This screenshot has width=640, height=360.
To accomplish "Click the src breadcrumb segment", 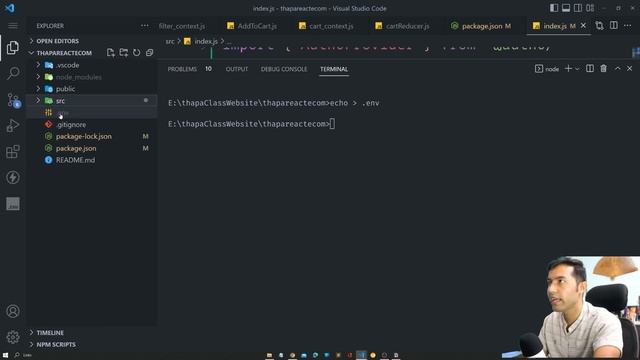I will click(x=170, y=41).
